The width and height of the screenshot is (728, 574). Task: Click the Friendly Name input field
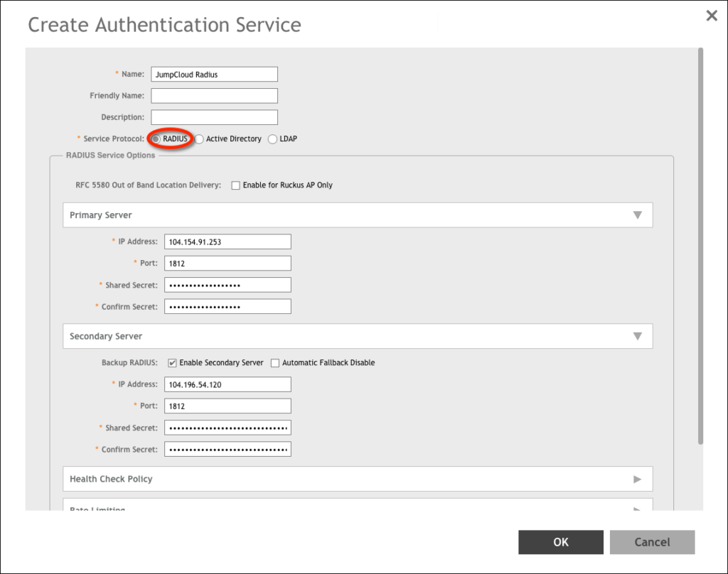pos(213,95)
